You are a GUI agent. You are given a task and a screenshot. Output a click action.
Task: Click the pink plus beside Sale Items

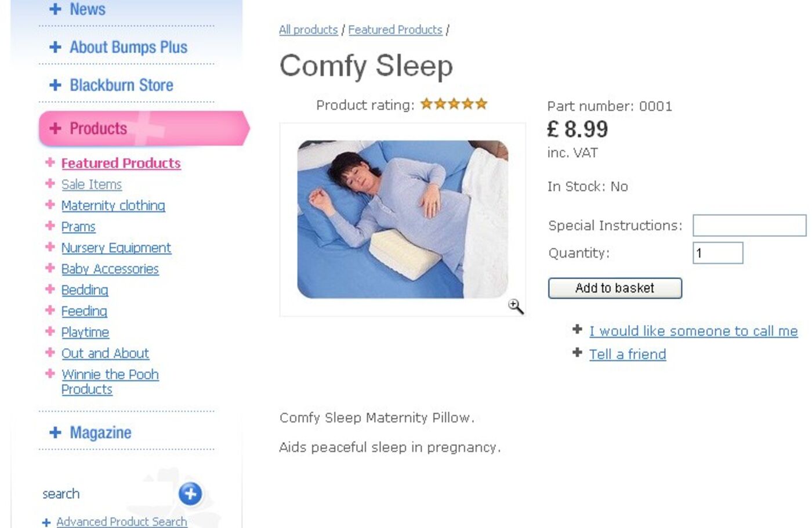(50, 183)
